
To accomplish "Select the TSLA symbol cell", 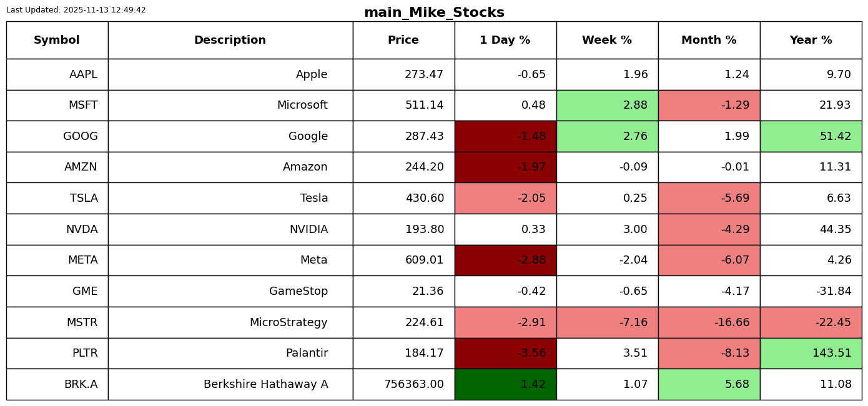I will [x=57, y=198].
